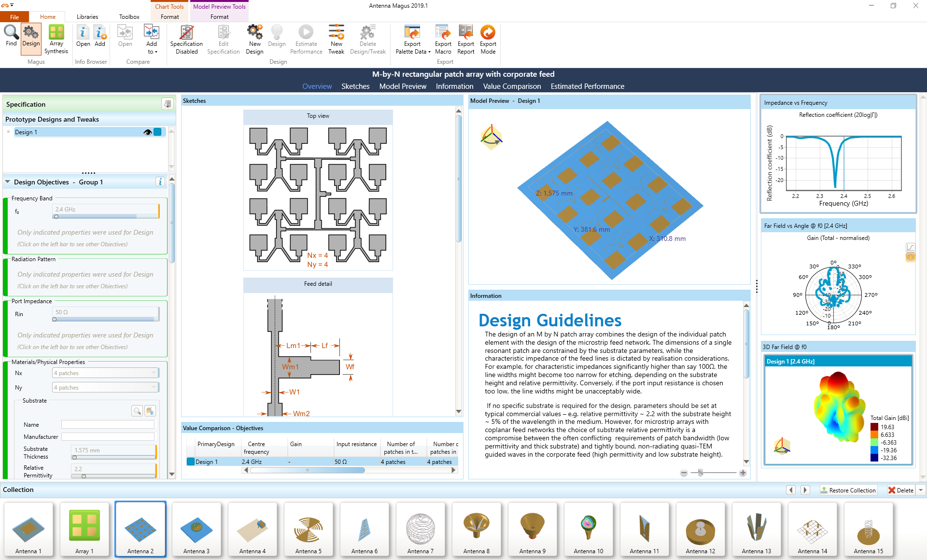Image resolution: width=927 pixels, height=560 pixels.
Task: Switch to the Model Preview tab
Action: click(403, 87)
